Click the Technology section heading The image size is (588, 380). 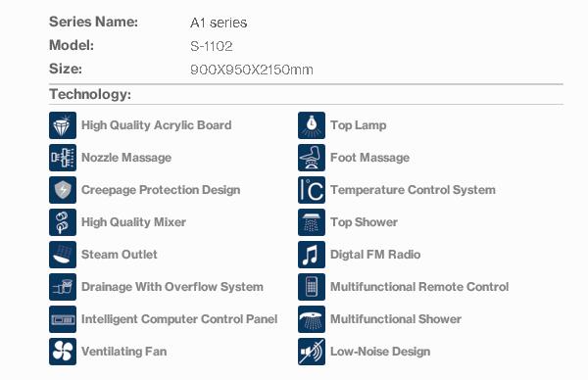pyautogui.click(x=90, y=94)
